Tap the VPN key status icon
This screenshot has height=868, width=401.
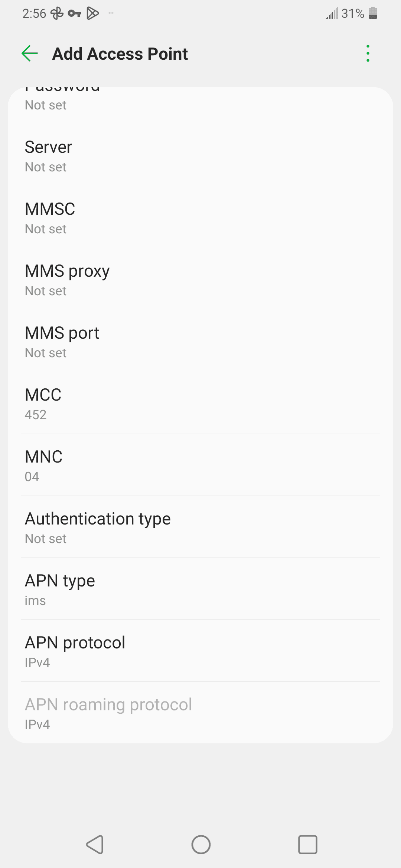tap(74, 14)
